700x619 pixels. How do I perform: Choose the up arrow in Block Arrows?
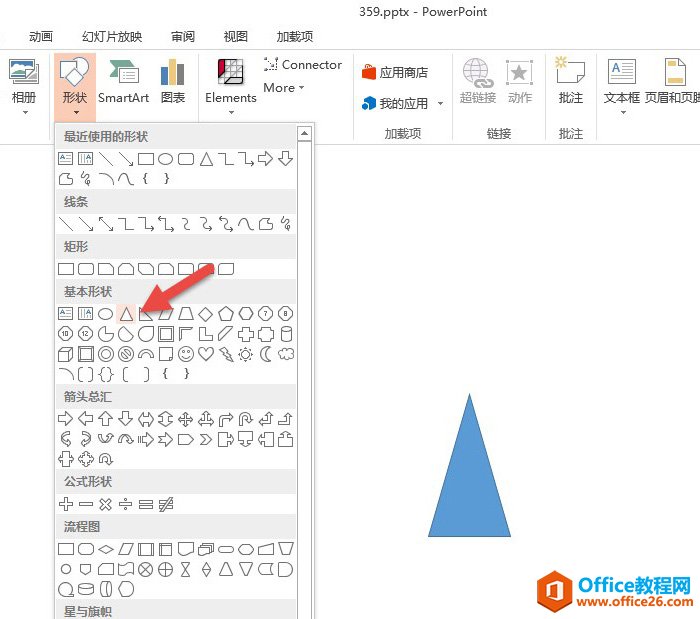[105, 419]
